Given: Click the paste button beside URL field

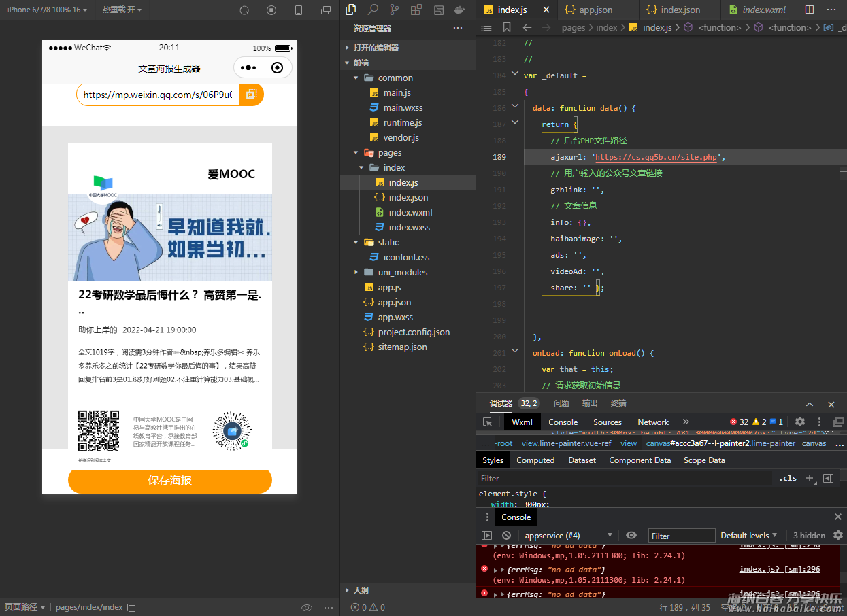Looking at the screenshot, I should point(251,95).
